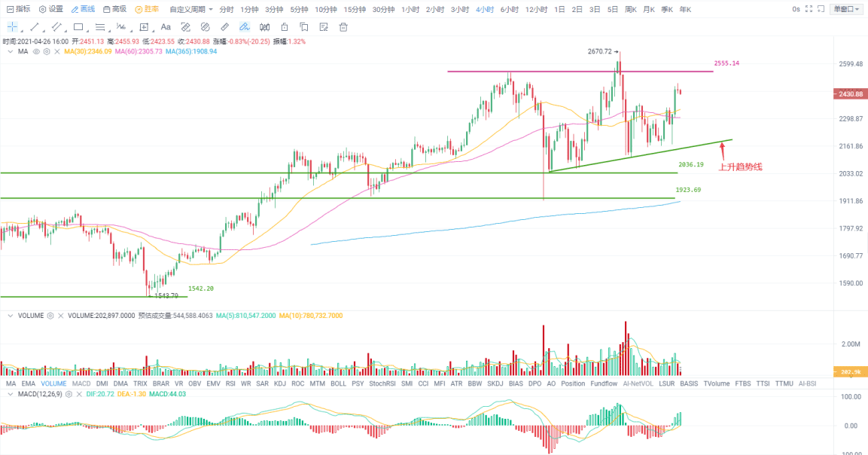The height and width of the screenshot is (455, 868).
Task: Click the first chain-link drawing icon
Action: [186, 26]
